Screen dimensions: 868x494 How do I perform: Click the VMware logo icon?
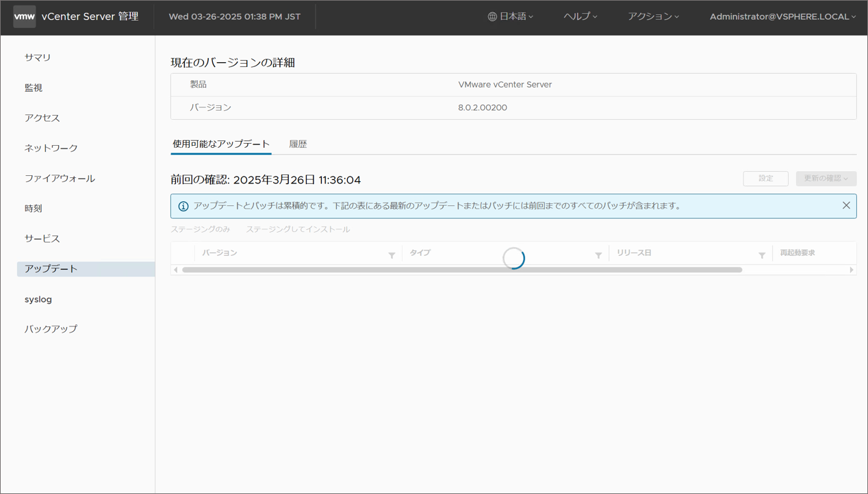click(25, 16)
